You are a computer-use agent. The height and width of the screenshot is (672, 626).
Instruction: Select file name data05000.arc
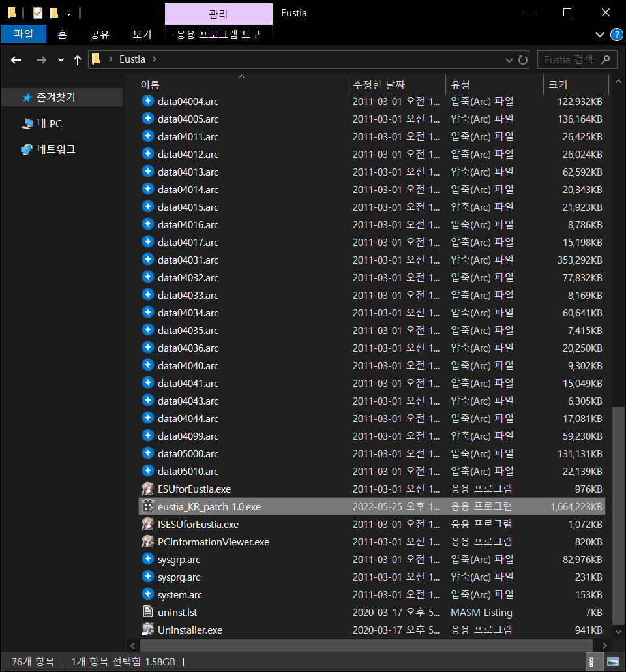tap(188, 453)
